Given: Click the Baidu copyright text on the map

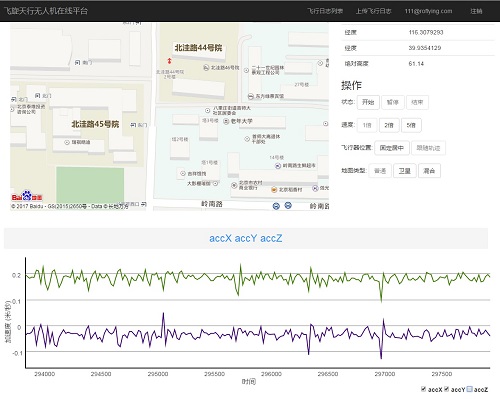Looking at the screenshot, I should [x=69, y=206].
